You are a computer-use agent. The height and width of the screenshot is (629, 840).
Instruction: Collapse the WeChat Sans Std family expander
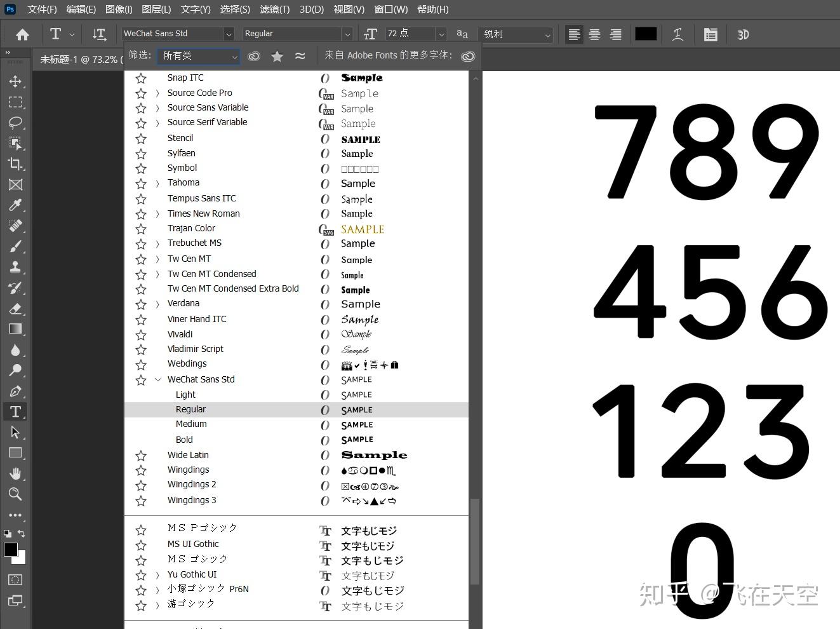pyautogui.click(x=157, y=379)
